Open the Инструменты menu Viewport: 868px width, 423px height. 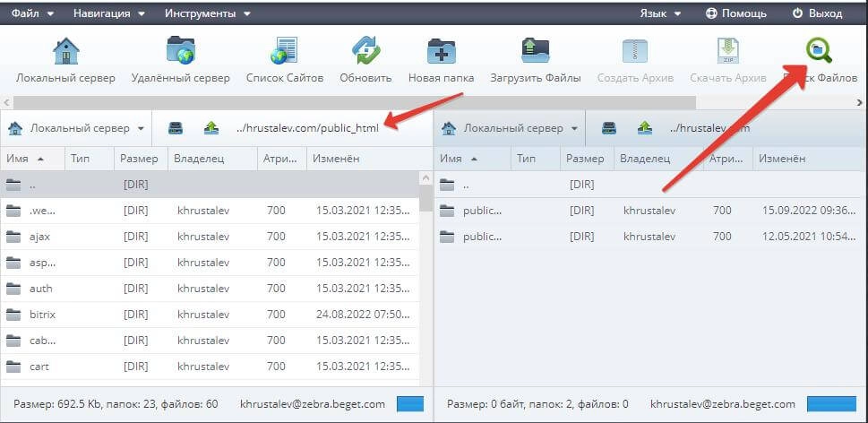click(208, 13)
